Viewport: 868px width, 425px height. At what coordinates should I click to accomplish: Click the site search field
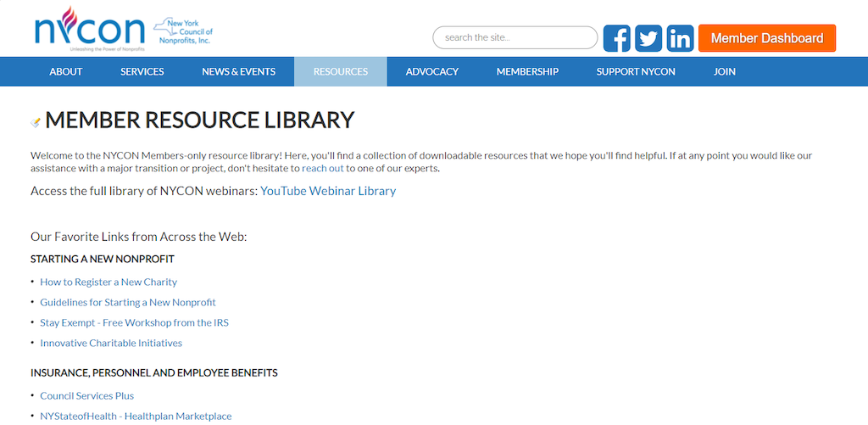pyautogui.click(x=515, y=37)
